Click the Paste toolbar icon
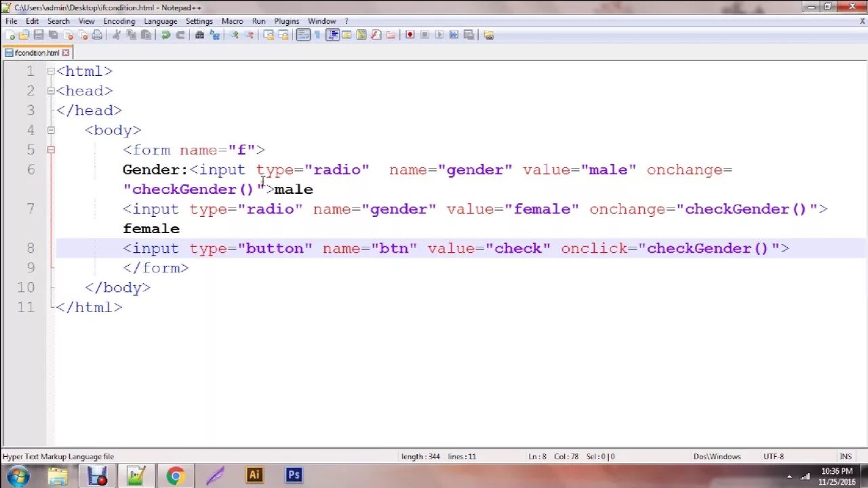868x488 pixels. pyautogui.click(x=146, y=35)
